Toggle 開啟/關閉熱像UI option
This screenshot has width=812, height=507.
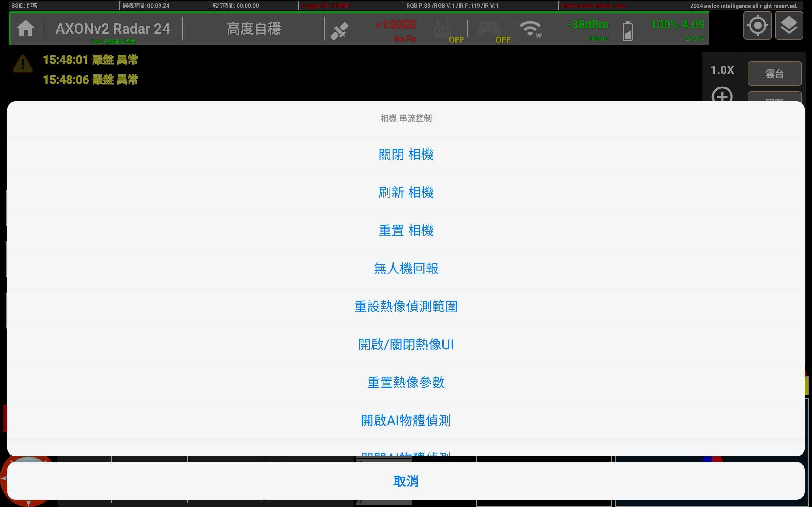(x=406, y=344)
